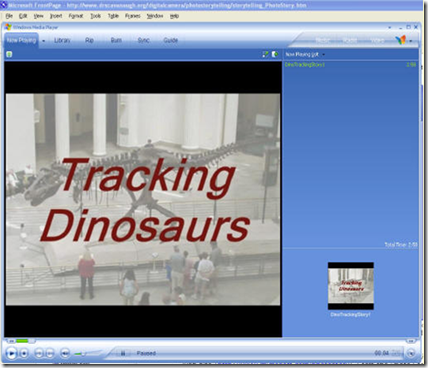Screen dimensions: 428x368
Task: Switch to the Guide tab
Action: coord(170,40)
